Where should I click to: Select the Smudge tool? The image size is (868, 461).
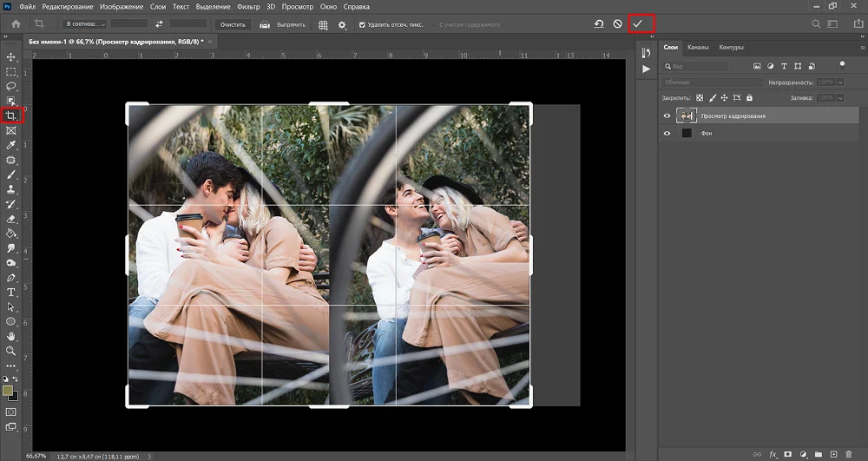pyautogui.click(x=11, y=248)
